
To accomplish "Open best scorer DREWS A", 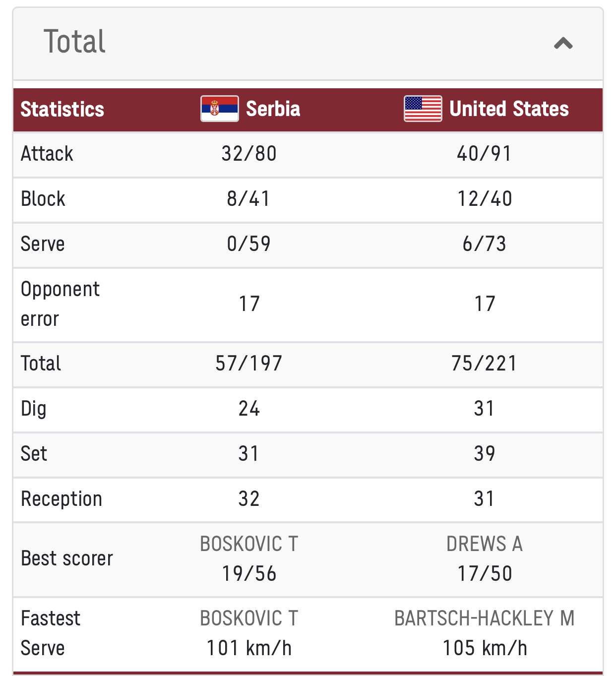I will tap(485, 544).
